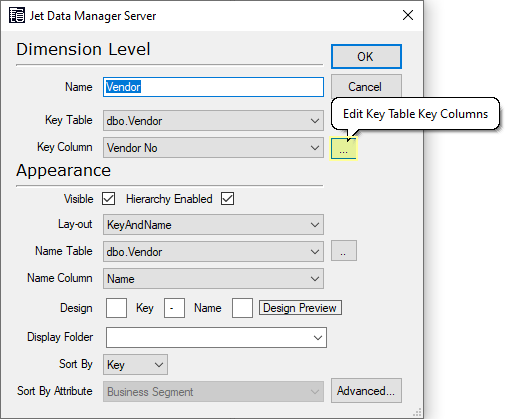The height and width of the screenshot is (419, 509).
Task: Disable the Hierarchy Enabled checkbox
Action: (x=227, y=199)
